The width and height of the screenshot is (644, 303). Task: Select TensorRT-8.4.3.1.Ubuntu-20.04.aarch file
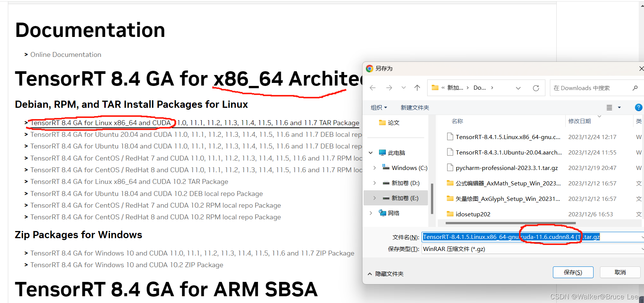coord(509,152)
